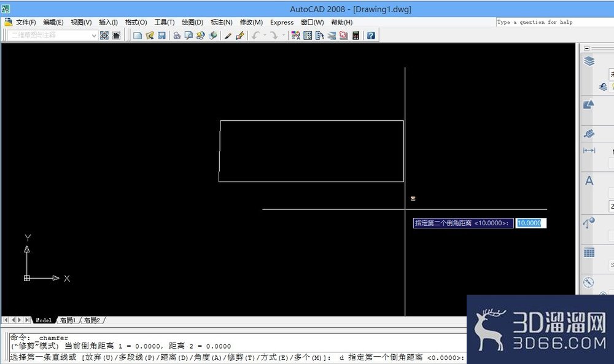Expand the Redo history dropdown arrow
Image resolution: width=614 pixels, height=364 pixels.
pyautogui.click(x=284, y=36)
